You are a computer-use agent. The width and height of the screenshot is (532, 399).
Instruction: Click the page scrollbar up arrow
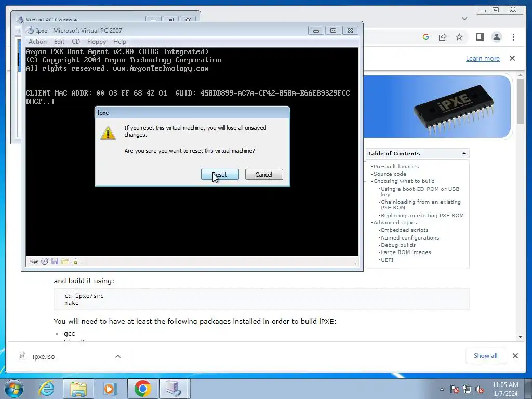click(x=520, y=75)
